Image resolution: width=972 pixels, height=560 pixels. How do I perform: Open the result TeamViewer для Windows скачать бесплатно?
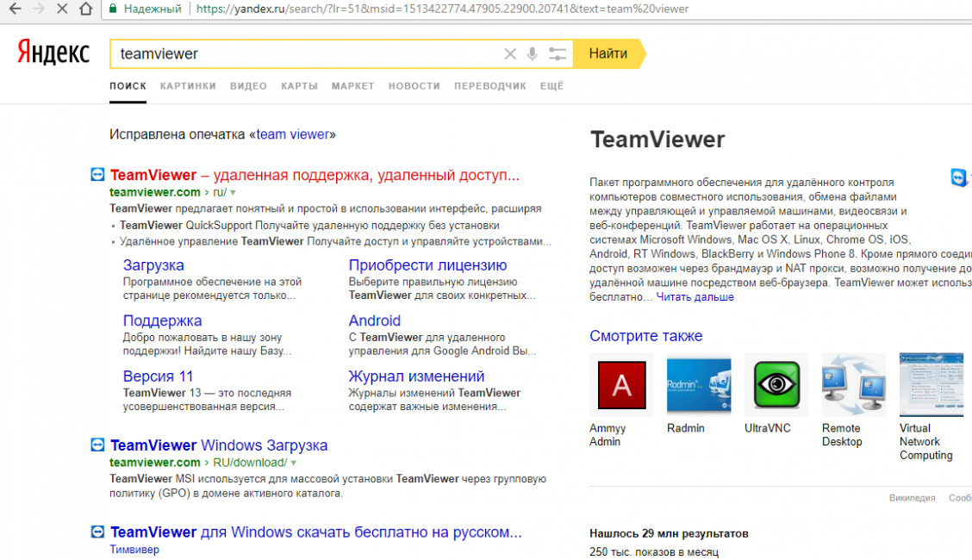pos(316,532)
